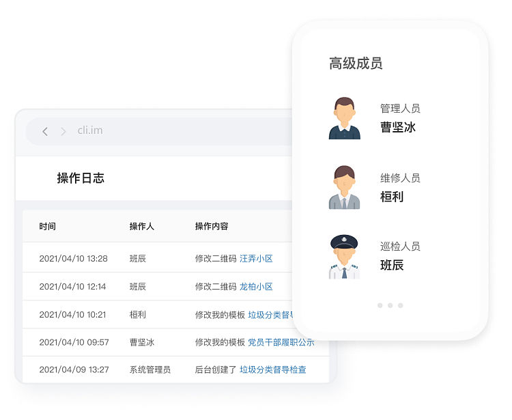Select the manager avatar of 曹坚冰

pos(344,118)
